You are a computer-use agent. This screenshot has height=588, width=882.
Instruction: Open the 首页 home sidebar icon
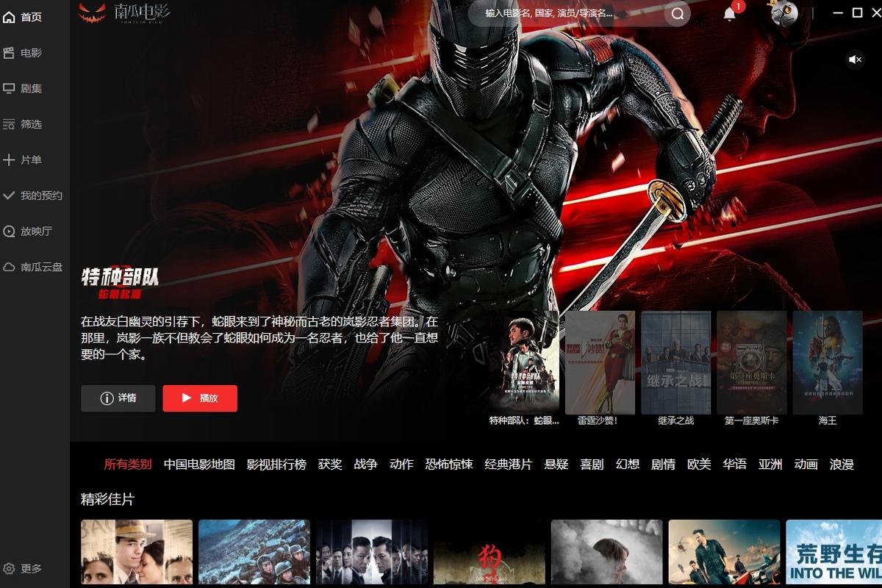pos(10,17)
